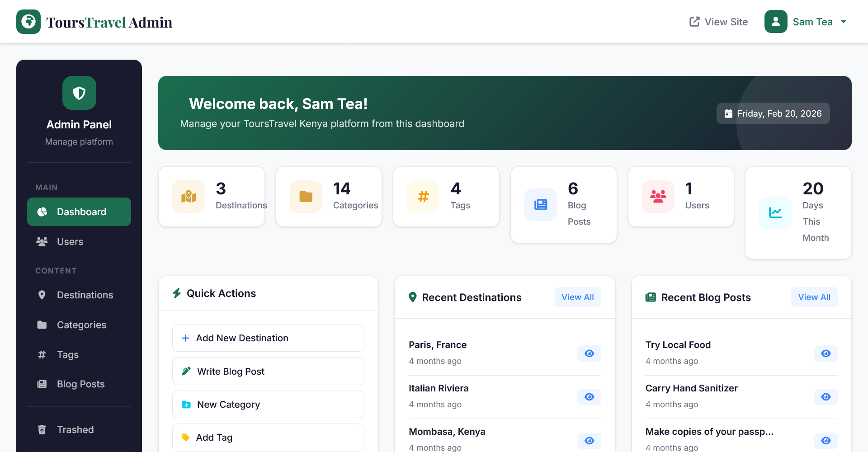Go to Categories in the sidebar

pyautogui.click(x=79, y=325)
